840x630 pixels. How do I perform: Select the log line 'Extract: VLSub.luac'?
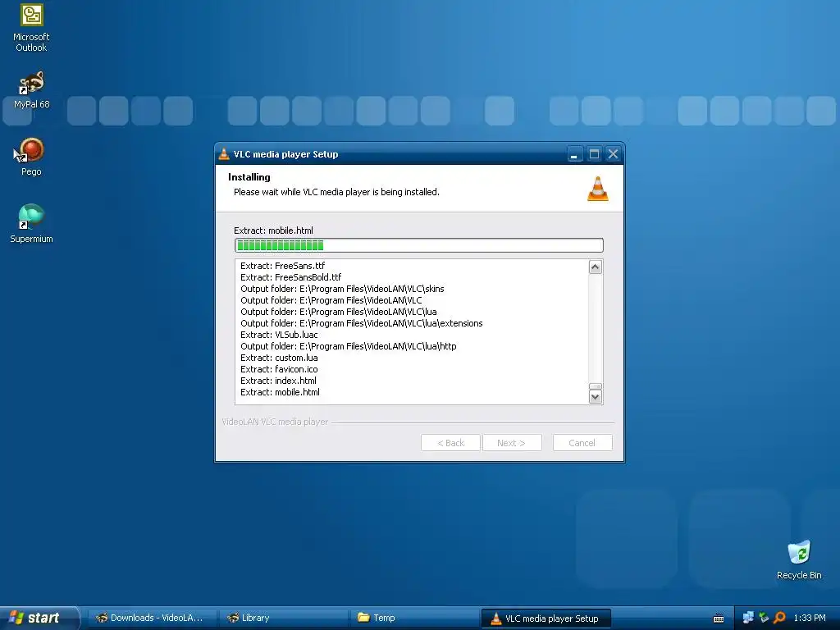(279, 335)
